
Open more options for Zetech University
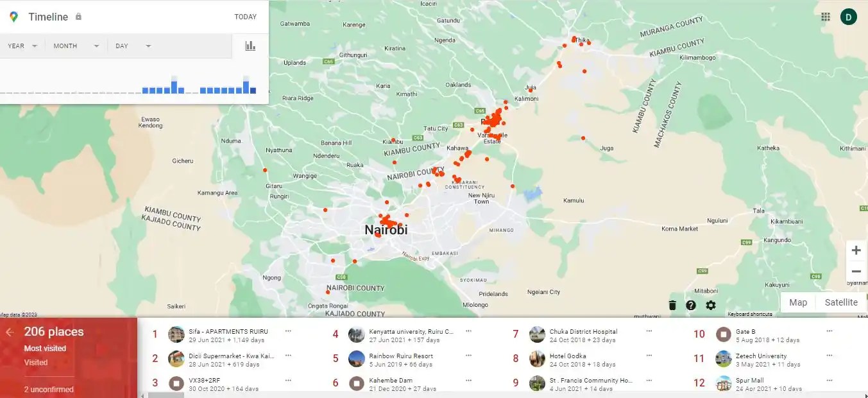[x=830, y=356]
